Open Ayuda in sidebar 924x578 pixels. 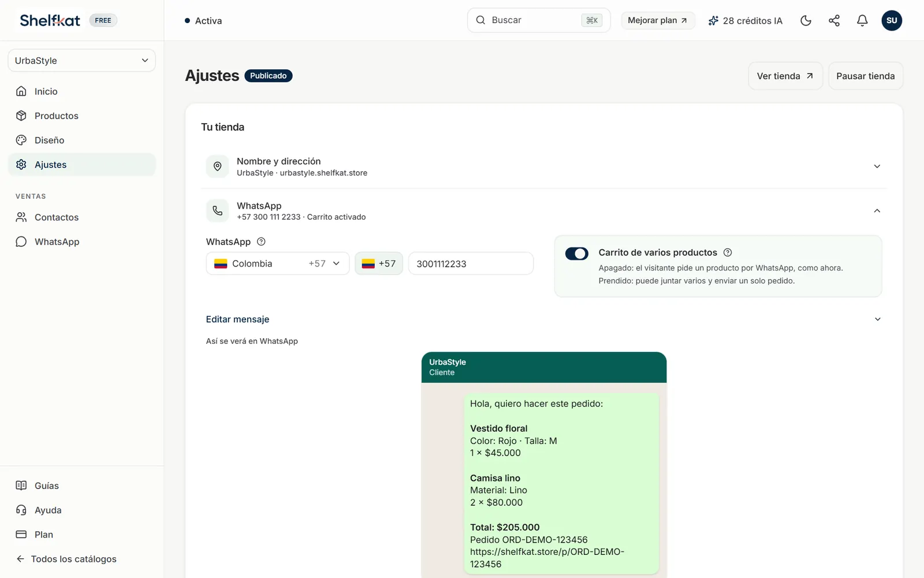pos(81,510)
